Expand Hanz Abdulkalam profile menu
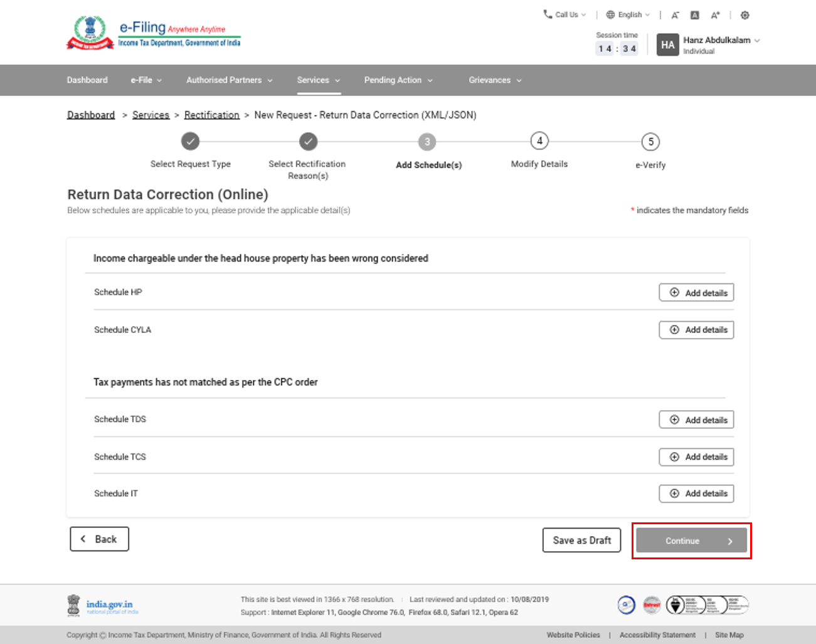Image resolution: width=816 pixels, height=644 pixels. pos(721,40)
